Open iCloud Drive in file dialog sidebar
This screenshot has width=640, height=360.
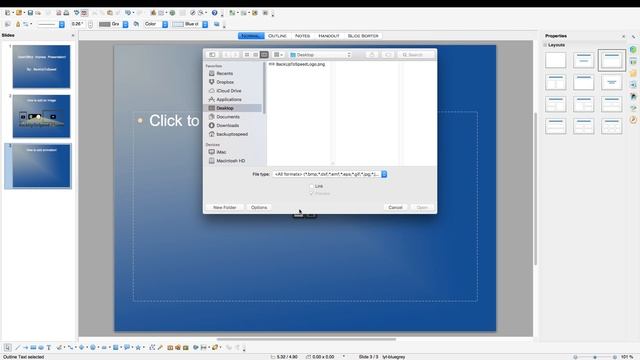point(229,91)
